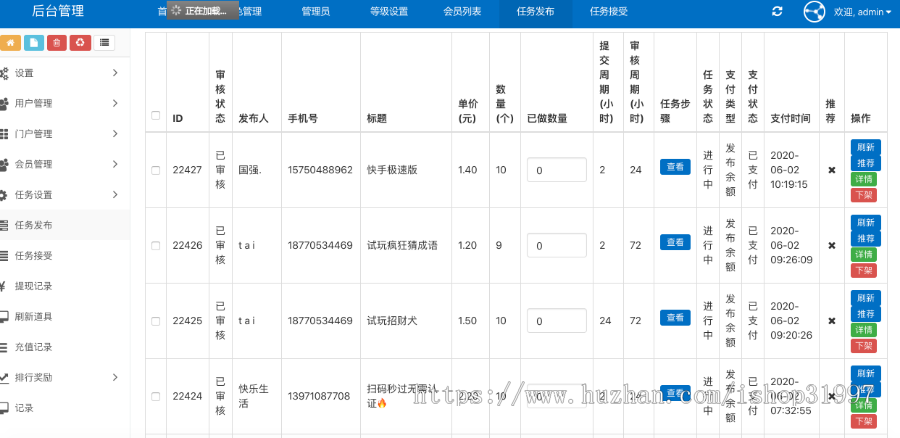Click the title 试玩疯狂猜成语

(402, 245)
